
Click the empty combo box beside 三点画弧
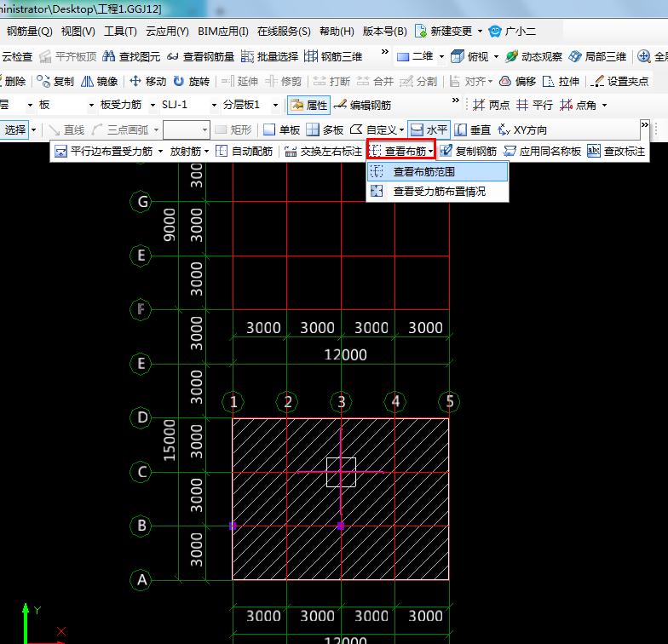(x=187, y=129)
